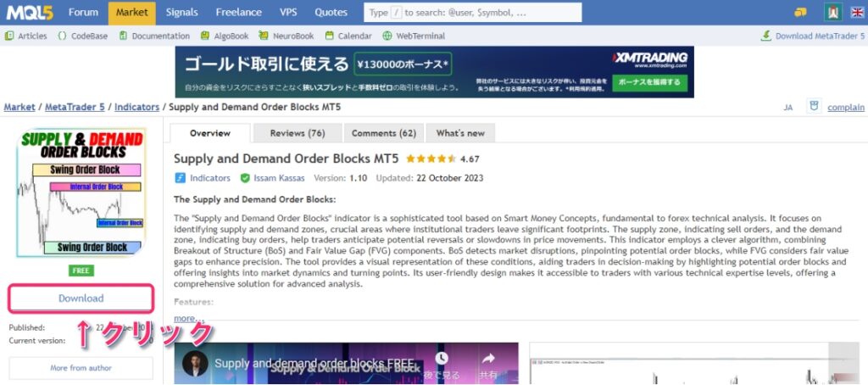This screenshot has width=868, height=385.
Task: Focus the site search field
Action: click(x=473, y=12)
